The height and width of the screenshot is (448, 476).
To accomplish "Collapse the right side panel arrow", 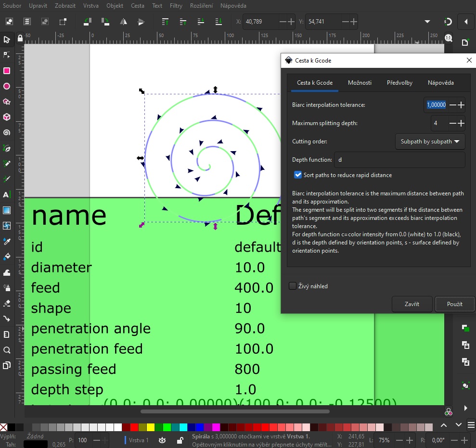I will tap(466, 22).
